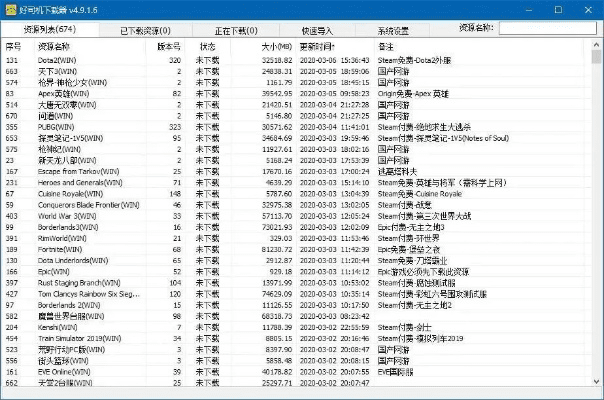Click row number 403
This screenshot has height=400, width=604.
(12, 216)
